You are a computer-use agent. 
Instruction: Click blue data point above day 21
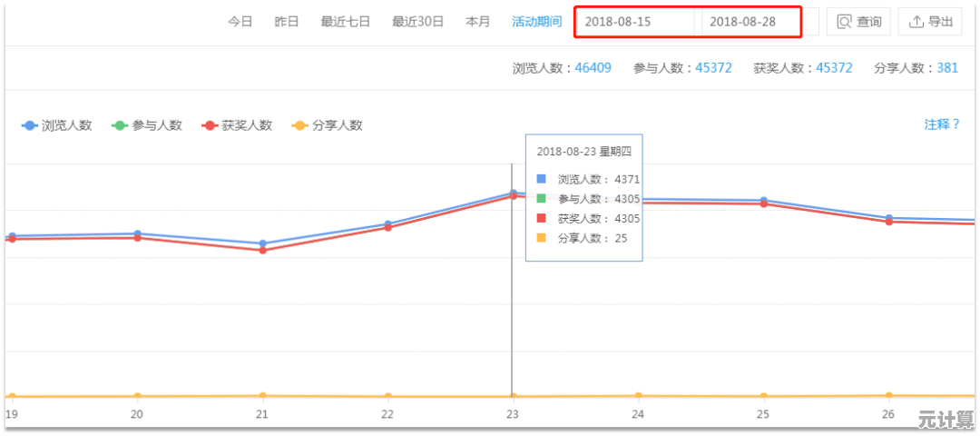click(263, 243)
